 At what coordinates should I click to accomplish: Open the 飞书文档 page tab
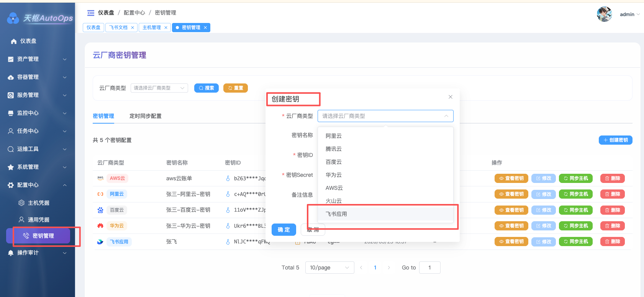coord(118,28)
